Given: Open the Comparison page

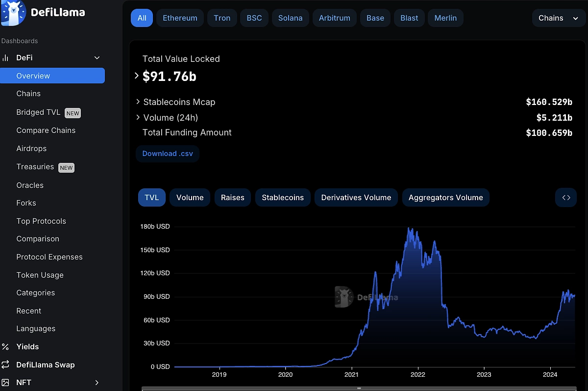Looking at the screenshot, I should coord(38,239).
